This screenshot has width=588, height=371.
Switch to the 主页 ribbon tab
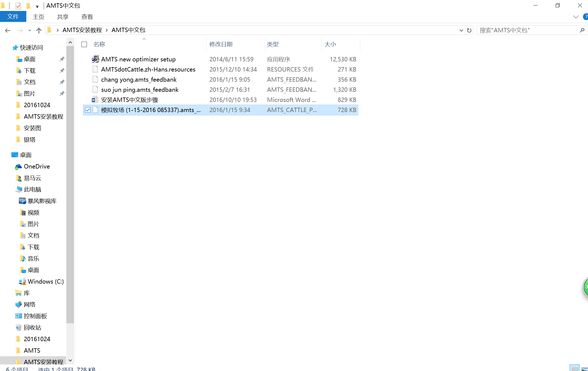(x=38, y=17)
